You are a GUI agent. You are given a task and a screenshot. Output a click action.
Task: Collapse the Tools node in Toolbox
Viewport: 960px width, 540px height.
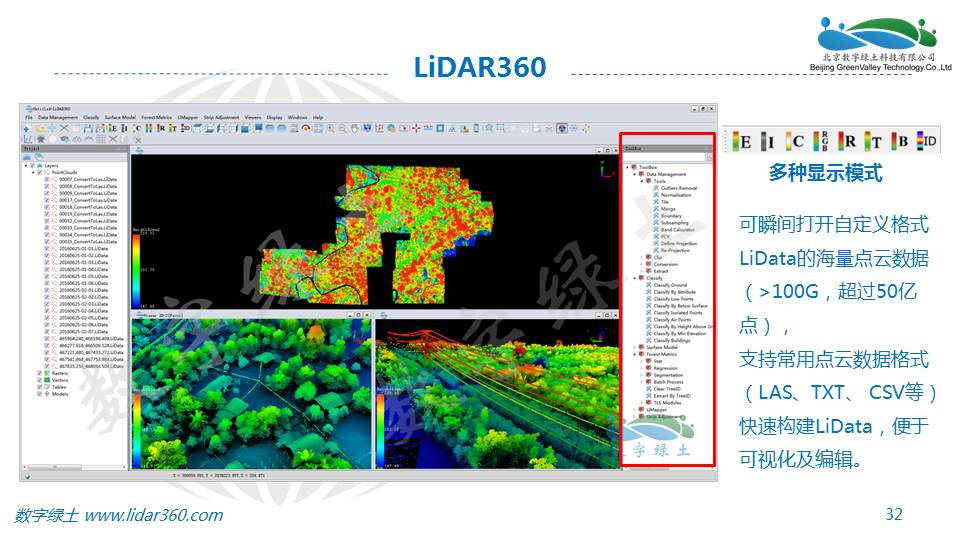point(642,181)
